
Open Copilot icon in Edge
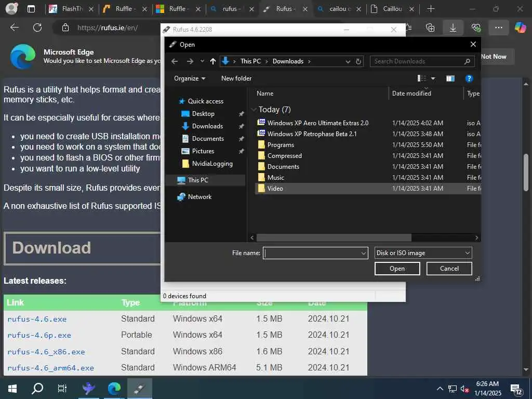[520, 28]
